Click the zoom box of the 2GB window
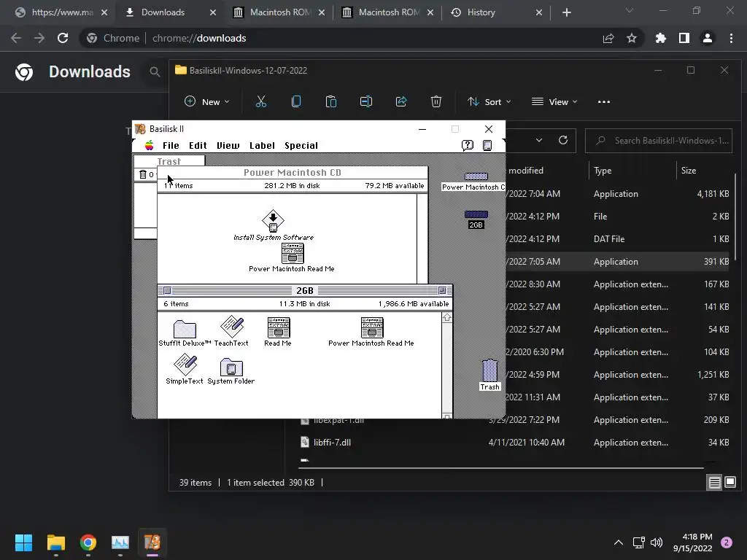This screenshot has width=747, height=560. click(x=442, y=290)
